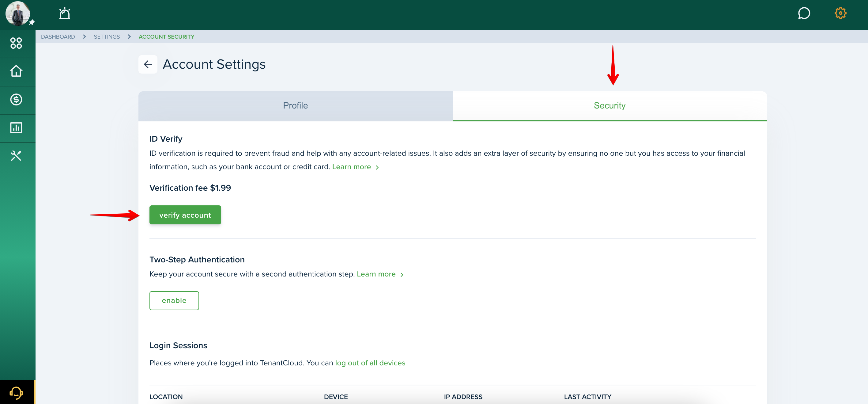Enable two-step authentication
Viewport: 868px width, 404px height.
(x=174, y=300)
